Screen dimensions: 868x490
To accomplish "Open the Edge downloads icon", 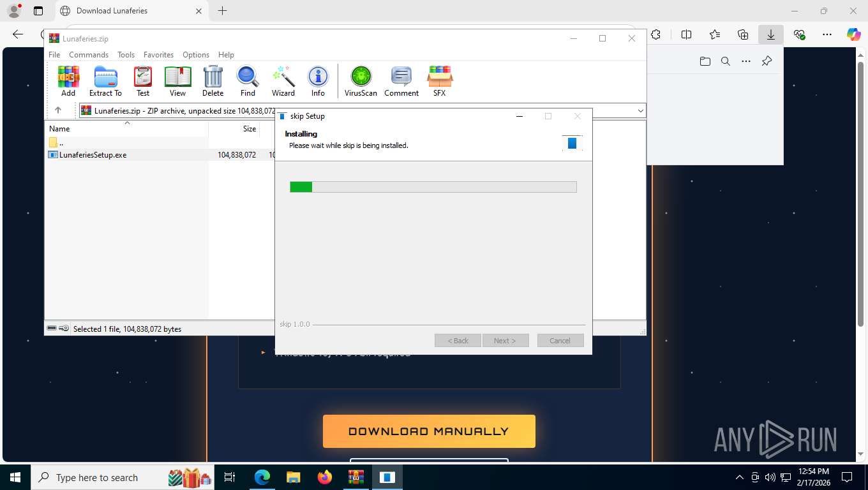I will 771,34.
